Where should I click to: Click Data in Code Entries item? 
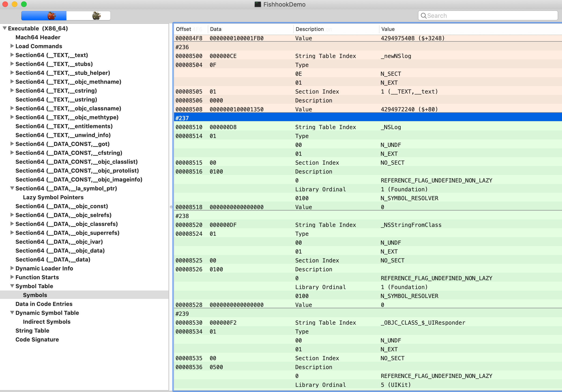click(44, 304)
